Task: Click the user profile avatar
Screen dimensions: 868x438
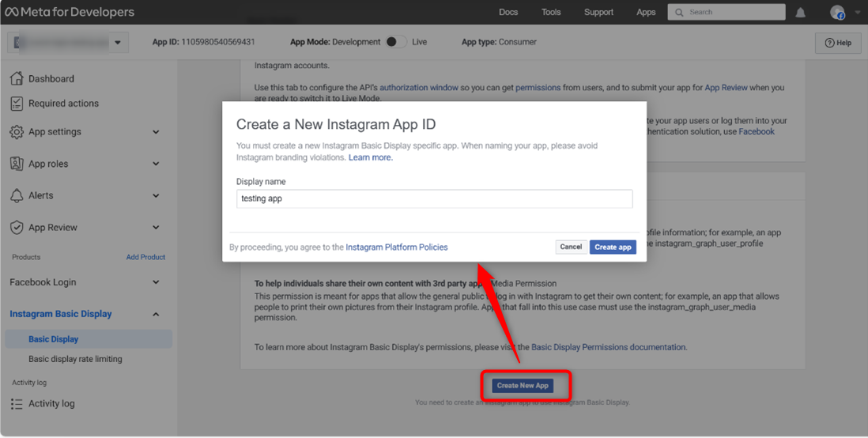Action: click(837, 13)
